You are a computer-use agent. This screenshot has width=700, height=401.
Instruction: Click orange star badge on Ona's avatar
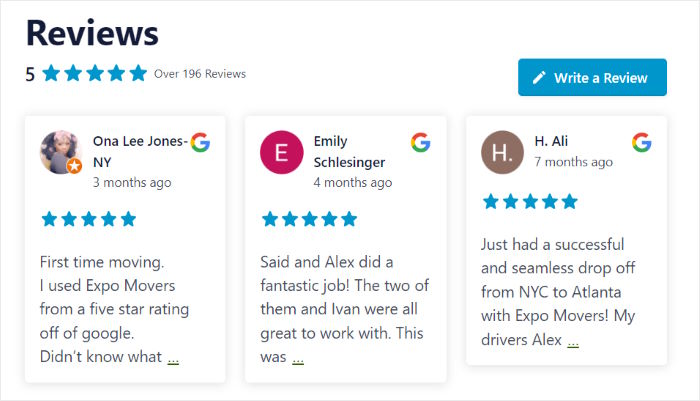click(74, 167)
